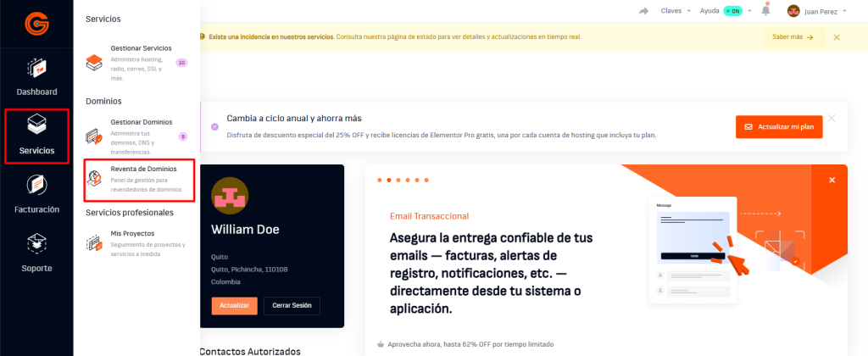Click the orange G logo
Image resolution: width=868 pixels, height=356 pixels.
pyautogui.click(x=36, y=22)
